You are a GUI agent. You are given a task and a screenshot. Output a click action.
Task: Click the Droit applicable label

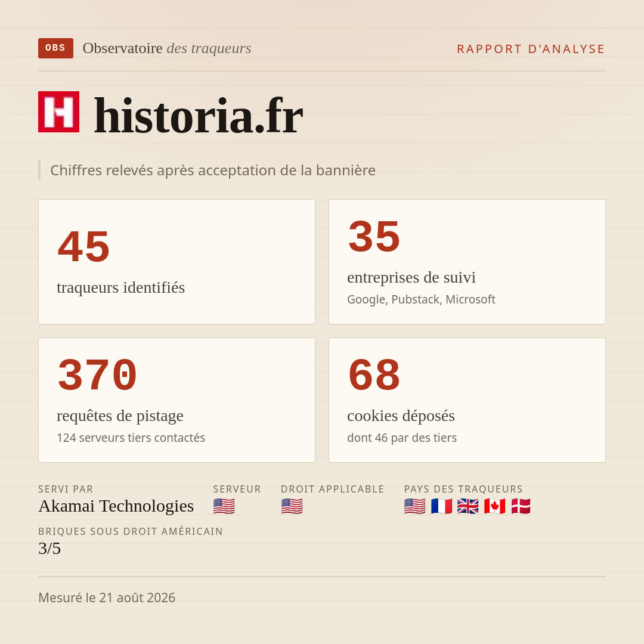(332, 489)
